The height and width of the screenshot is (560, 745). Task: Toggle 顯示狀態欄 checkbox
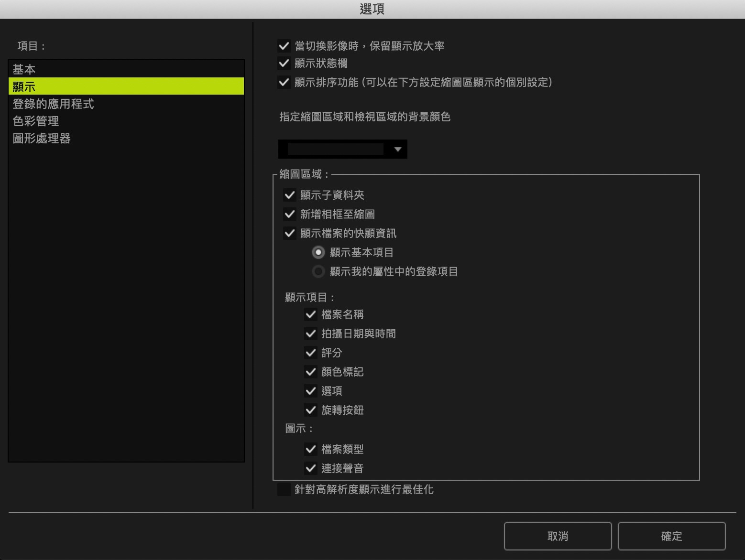(x=284, y=63)
